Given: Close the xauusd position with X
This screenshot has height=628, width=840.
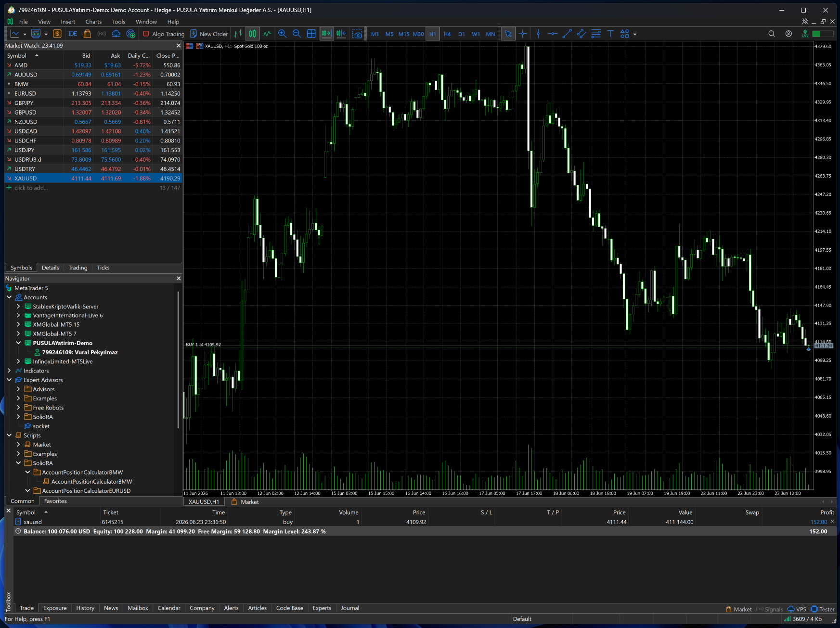Looking at the screenshot, I should click(832, 522).
